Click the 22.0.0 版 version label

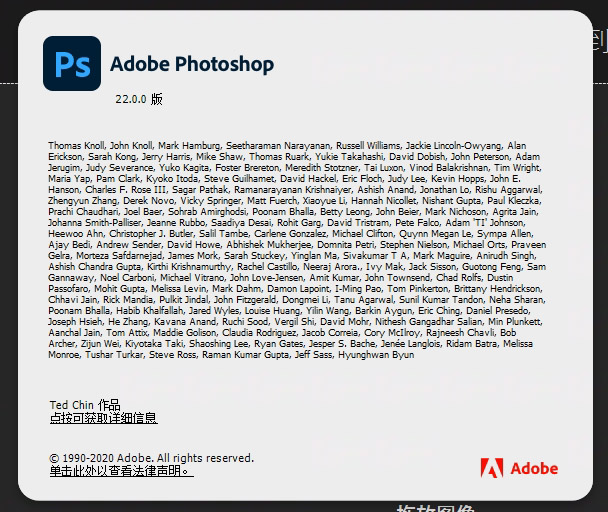point(139,100)
